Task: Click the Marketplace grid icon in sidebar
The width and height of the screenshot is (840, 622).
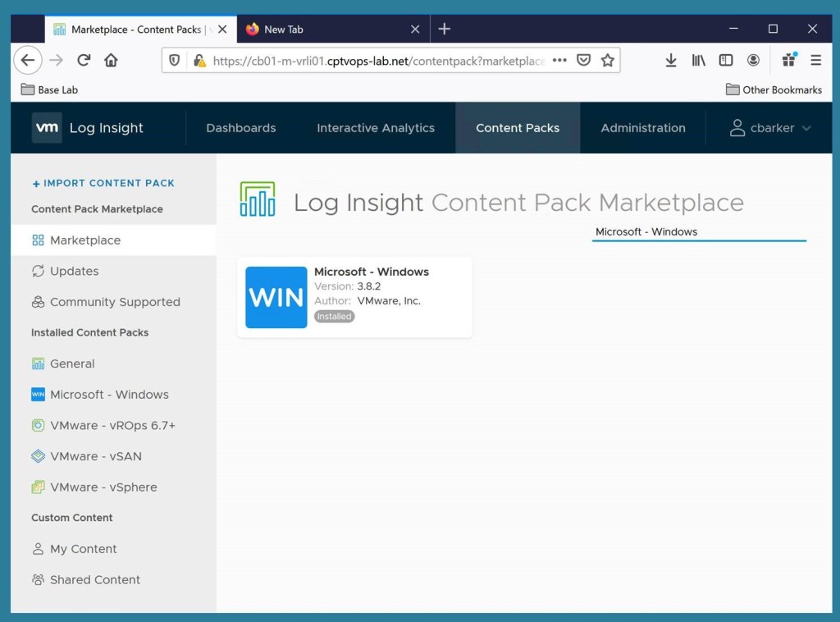Action: click(38, 240)
